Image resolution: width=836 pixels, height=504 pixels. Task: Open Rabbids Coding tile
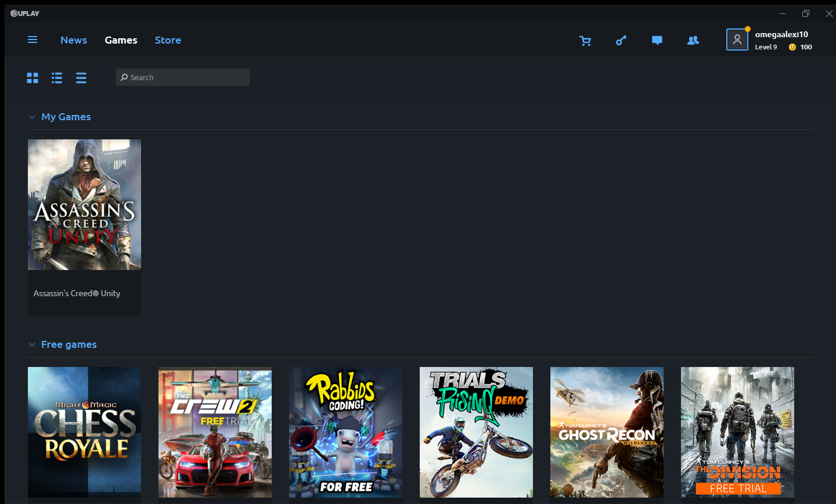[x=345, y=432]
